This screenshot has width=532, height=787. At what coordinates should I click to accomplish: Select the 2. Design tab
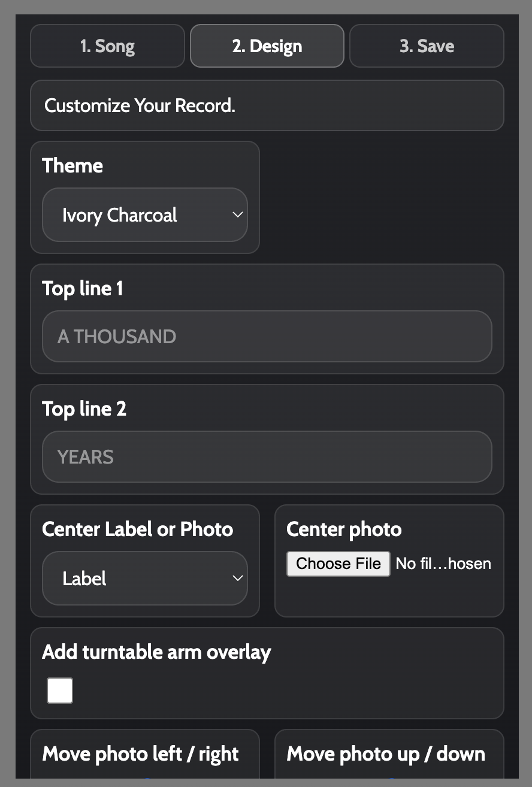267,46
